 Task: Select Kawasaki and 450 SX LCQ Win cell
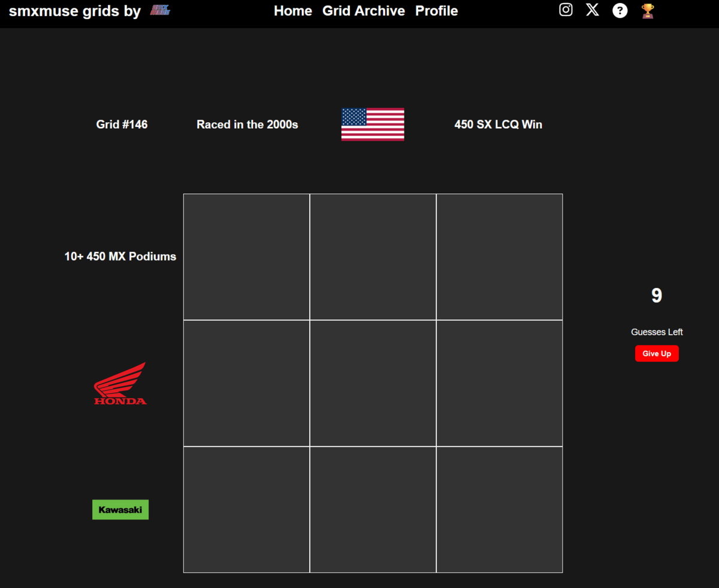tap(499, 510)
